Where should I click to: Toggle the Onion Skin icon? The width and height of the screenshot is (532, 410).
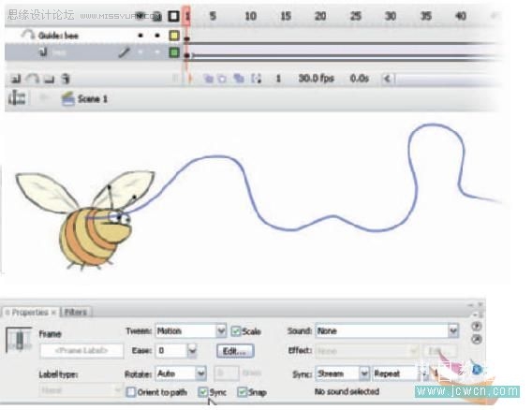[x=208, y=79]
